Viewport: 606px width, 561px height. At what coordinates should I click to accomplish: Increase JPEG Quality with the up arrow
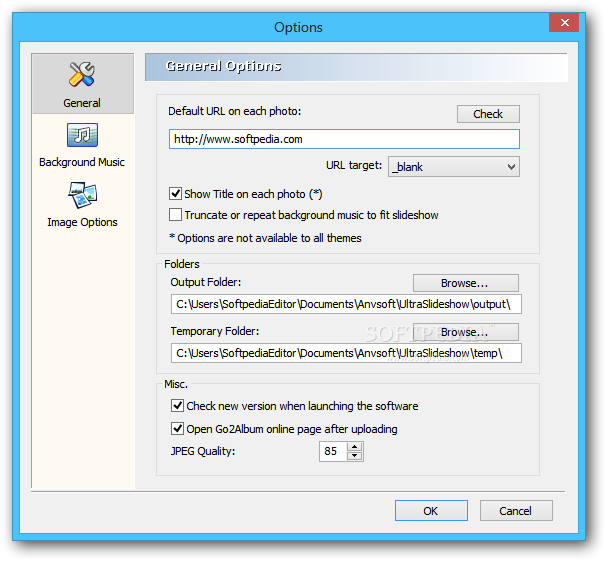click(x=354, y=447)
